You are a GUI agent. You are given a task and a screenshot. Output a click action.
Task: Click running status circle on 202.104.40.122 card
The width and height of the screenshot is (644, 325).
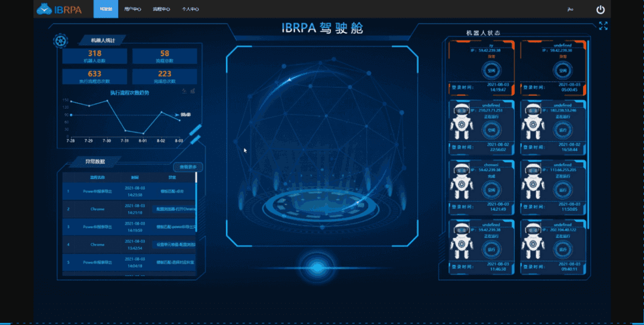562,249
